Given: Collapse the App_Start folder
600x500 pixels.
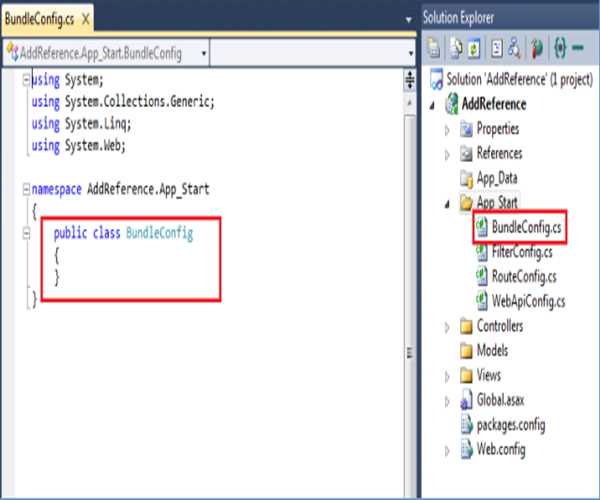Looking at the screenshot, I should (x=446, y=203).
